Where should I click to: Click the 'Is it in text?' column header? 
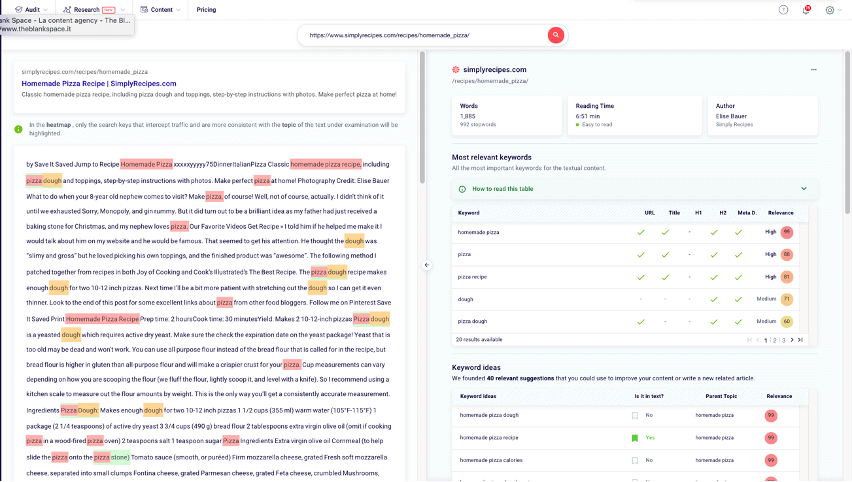(x=649, y=396)
